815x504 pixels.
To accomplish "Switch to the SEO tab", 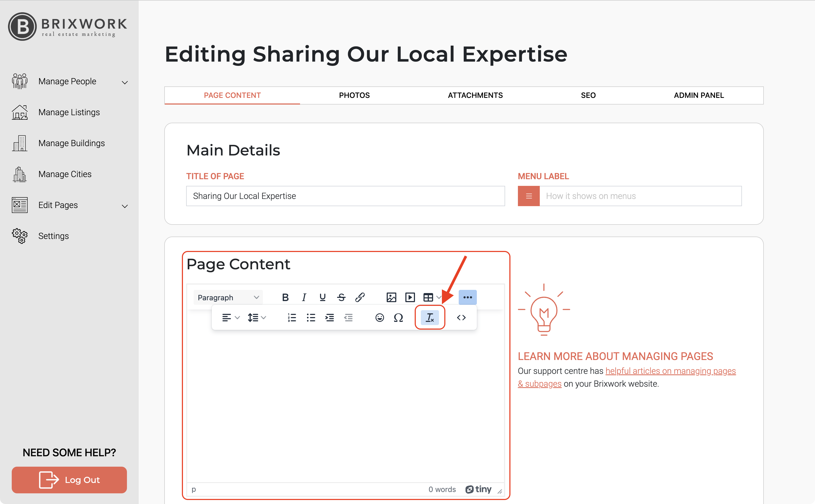I will tap(588, 95).
